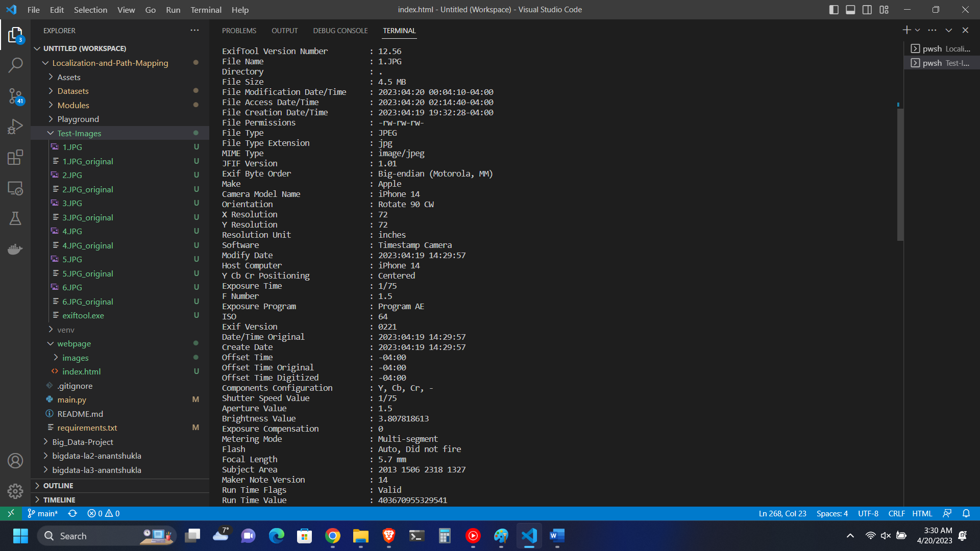Open the Terminal menu in the menu bar
The height and width of the screenshot is (551, 980).
(205, 10)
